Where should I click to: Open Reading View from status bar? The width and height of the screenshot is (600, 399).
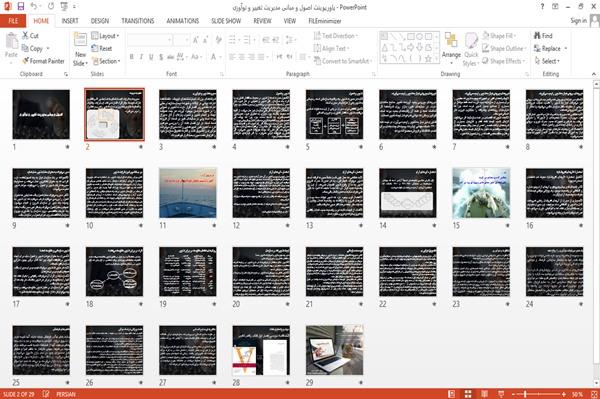point(484,394)
